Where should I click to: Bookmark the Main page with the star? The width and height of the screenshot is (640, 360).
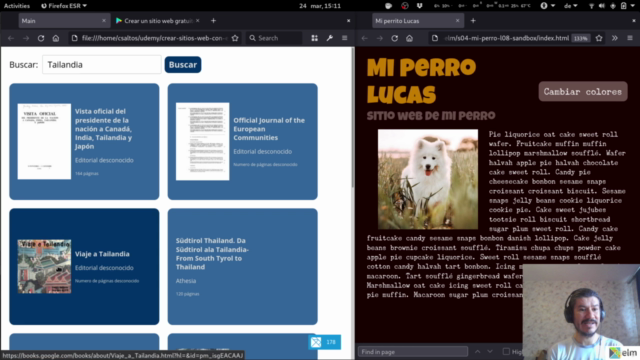point(235,38)
